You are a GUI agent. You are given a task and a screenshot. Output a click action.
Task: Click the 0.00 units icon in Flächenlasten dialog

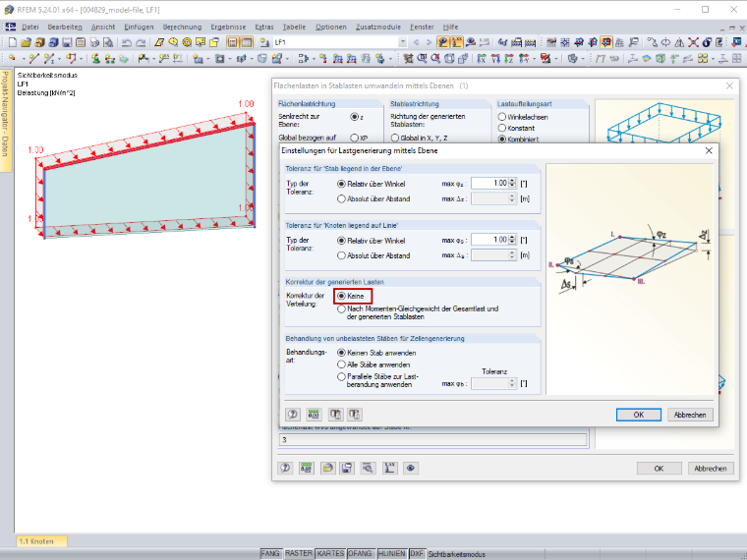click(x=307, y=468)
